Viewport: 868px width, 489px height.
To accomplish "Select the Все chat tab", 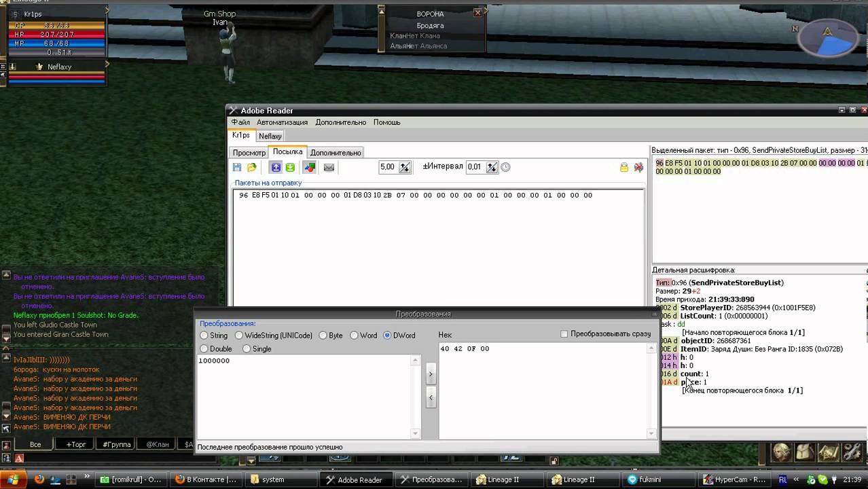I will [x=35, y=444].
